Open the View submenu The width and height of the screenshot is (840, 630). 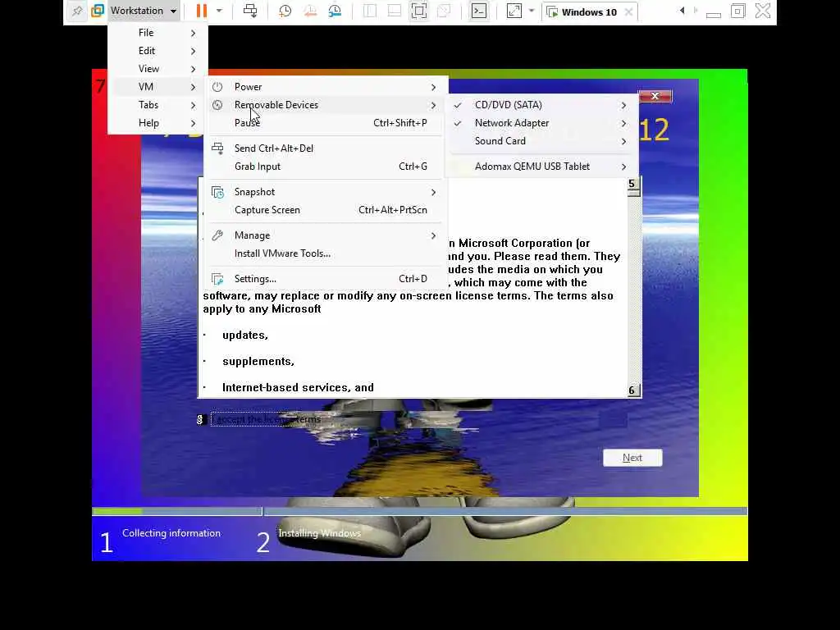[157, 69]
